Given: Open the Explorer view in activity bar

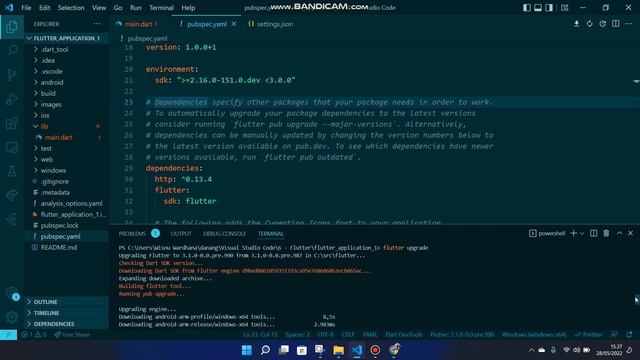Looking at the screenshot, I should click(x=12, y=27).
